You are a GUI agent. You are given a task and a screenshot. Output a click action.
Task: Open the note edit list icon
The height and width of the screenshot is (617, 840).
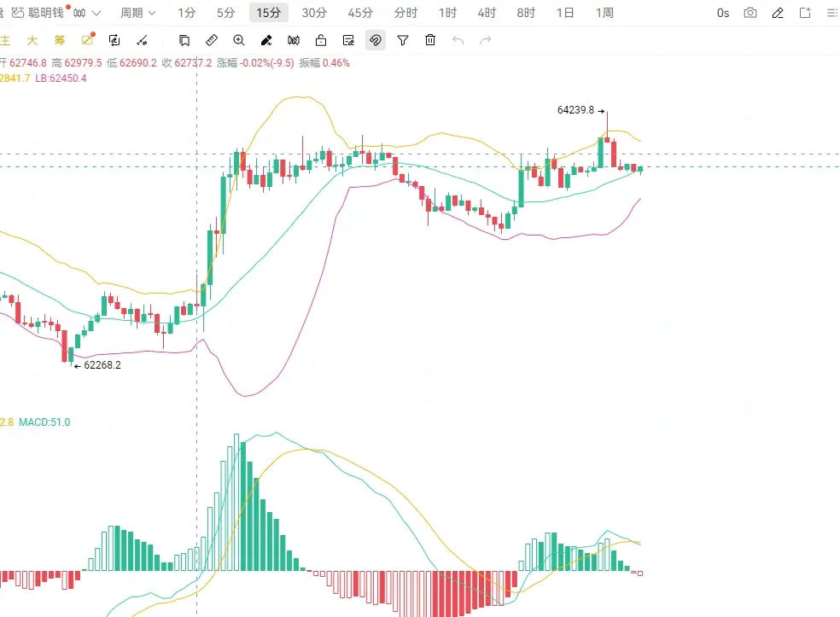(x=348, y=40)
